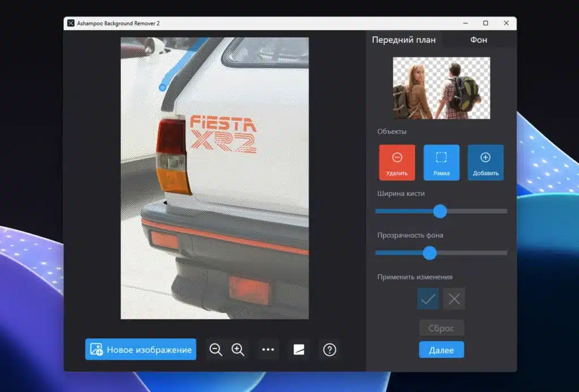Open the three-dots more options menu
This screenshot has height=392, width=579.
pyautogui.click(x=268, y=350)
